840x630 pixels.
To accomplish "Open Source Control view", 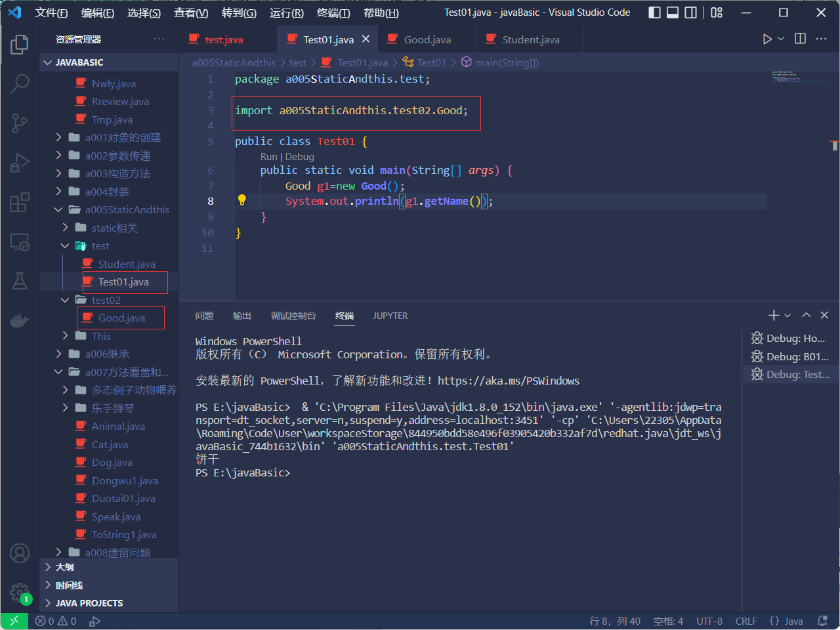I will click(20, 123).
